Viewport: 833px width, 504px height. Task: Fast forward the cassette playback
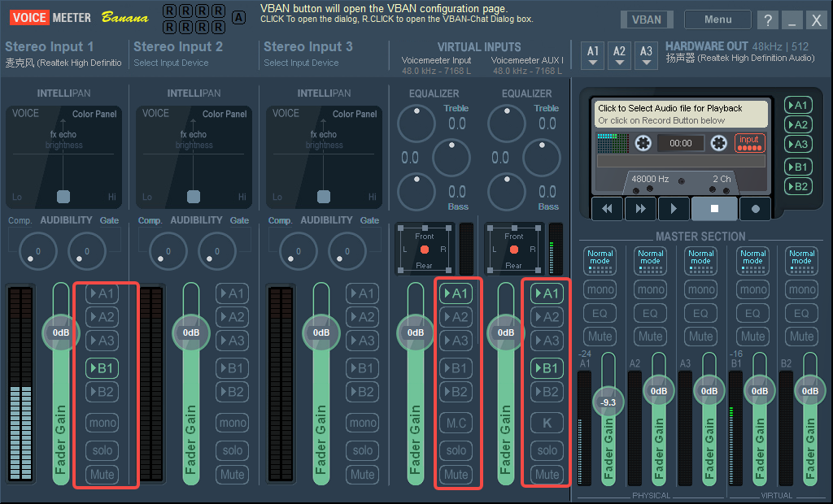641,209
